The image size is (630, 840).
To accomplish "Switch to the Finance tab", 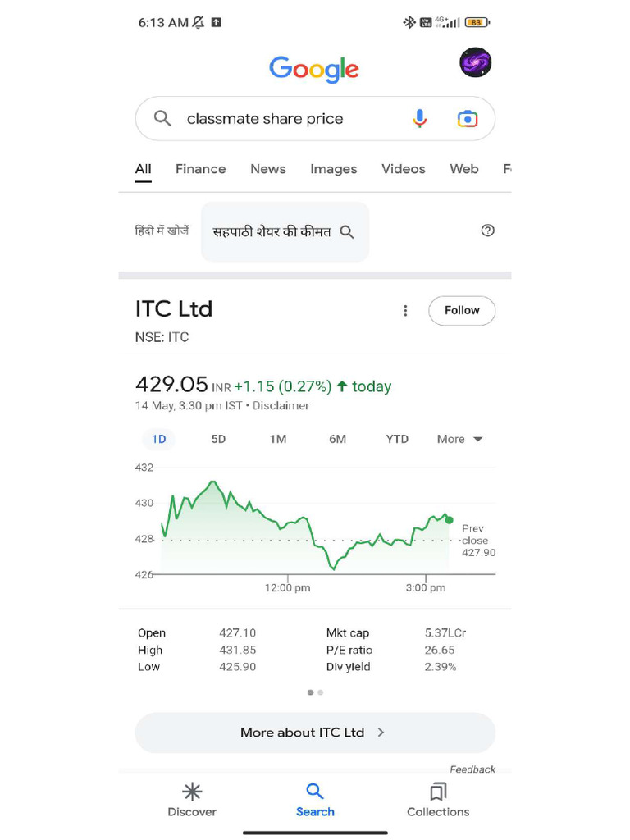I will 200,169.
